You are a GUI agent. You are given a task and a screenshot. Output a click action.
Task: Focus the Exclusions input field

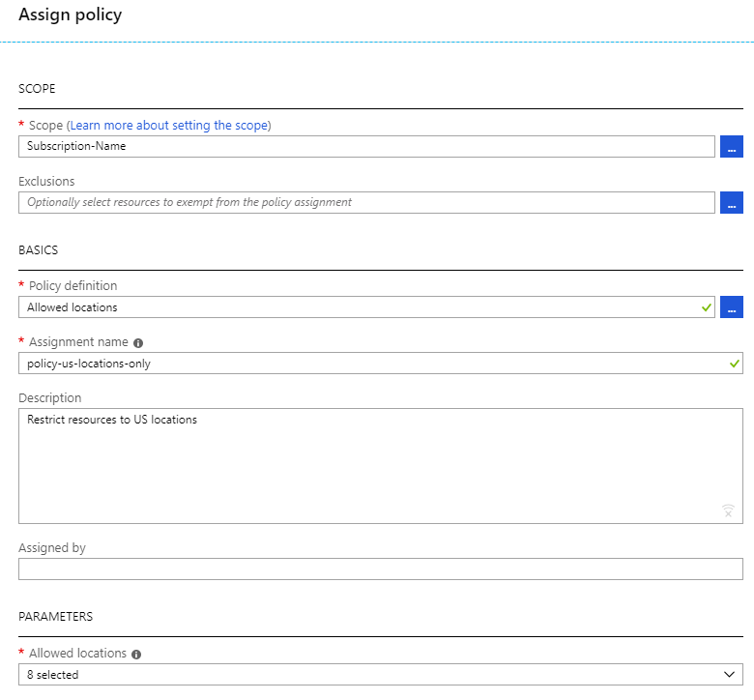[x=365, y=202]
